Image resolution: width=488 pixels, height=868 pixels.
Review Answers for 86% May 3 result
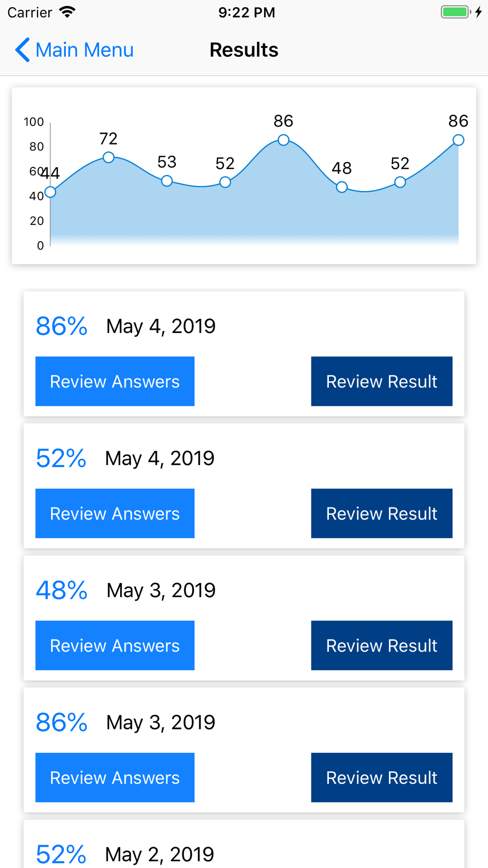click(115, 777)
